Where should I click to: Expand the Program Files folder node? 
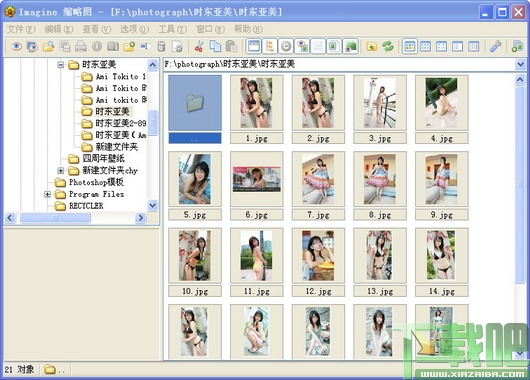pos(47,194)
